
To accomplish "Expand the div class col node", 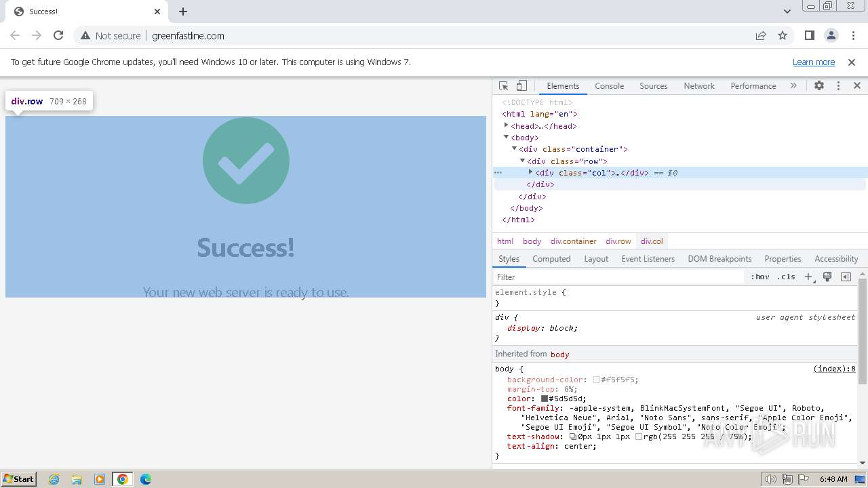I will pos(530,172).
